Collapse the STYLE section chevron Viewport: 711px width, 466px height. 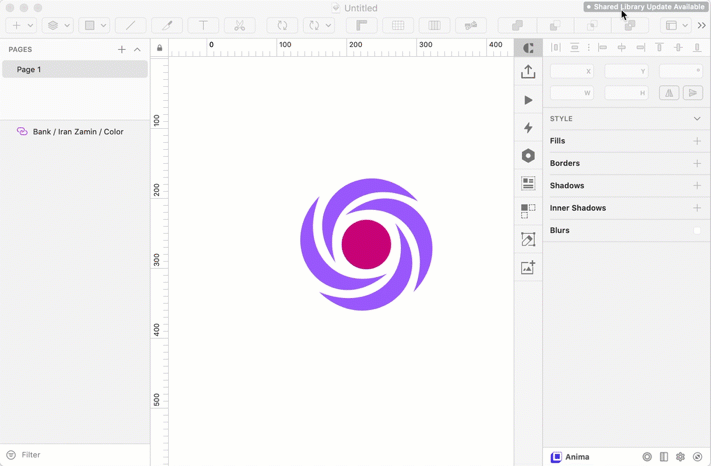697,119
